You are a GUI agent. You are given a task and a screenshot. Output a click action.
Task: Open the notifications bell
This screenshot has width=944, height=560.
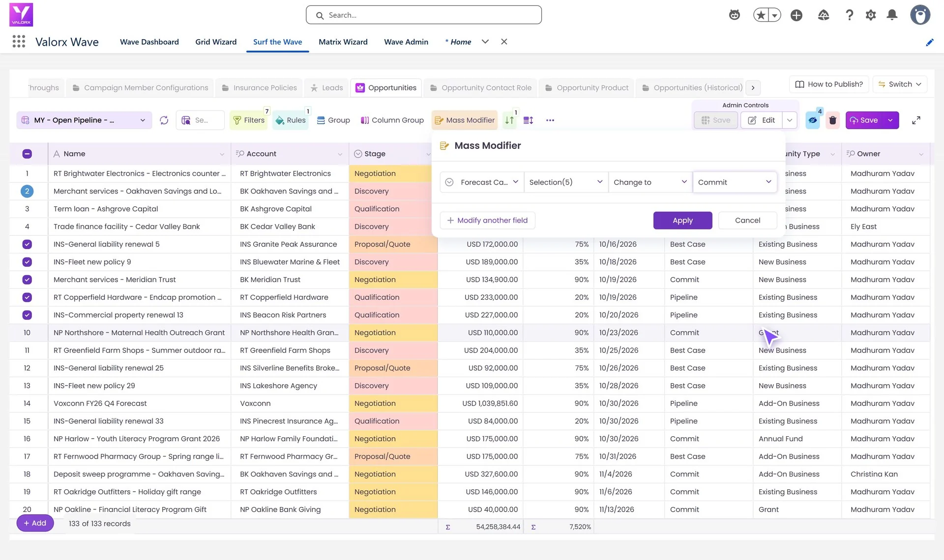(x=892, y=15)
